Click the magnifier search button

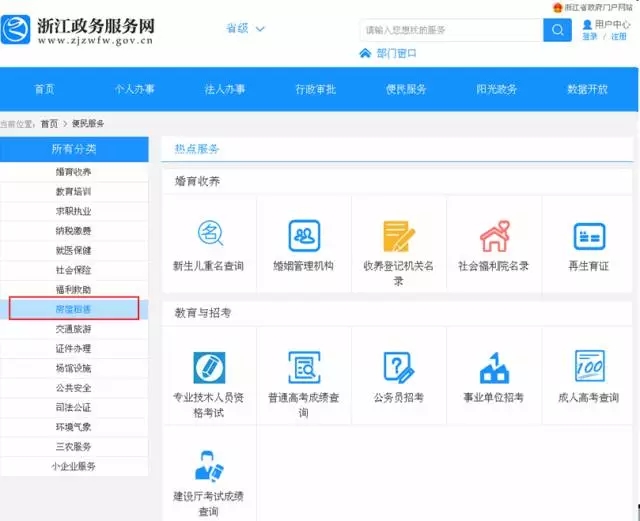click(x=557, y=30)
